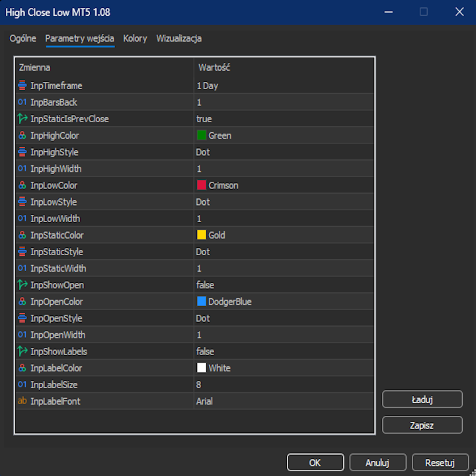Save inputs with the Zapisz button
Viewport: 476px width, 476px height.
pyautogui.click(x=422, y=425)
